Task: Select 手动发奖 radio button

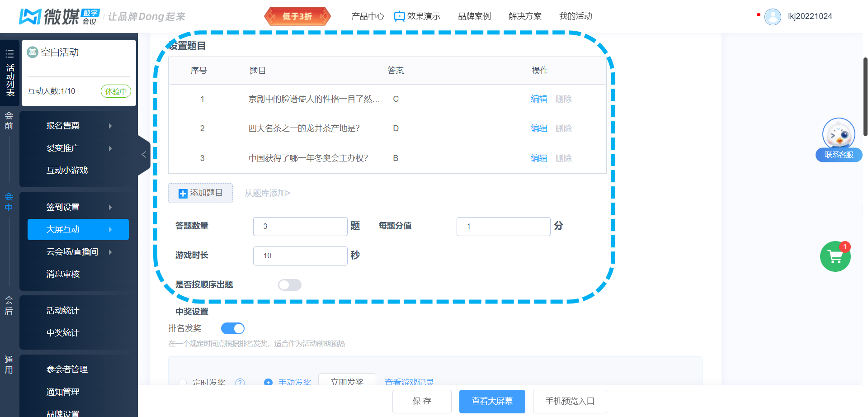Action: 268,382
